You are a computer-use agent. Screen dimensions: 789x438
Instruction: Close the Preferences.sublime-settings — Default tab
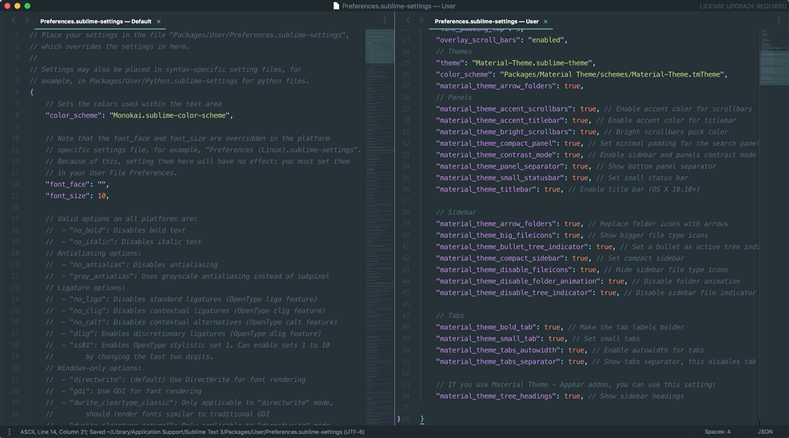click(x=159, y=22)
